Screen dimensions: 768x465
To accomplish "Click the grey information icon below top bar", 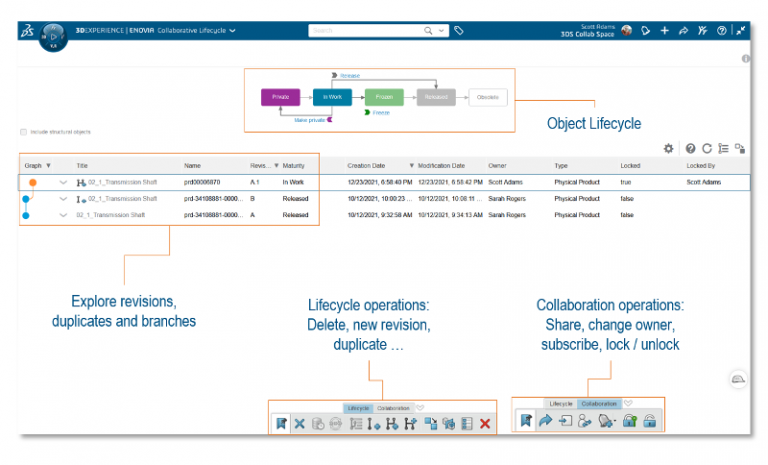I will pos(745,59).
